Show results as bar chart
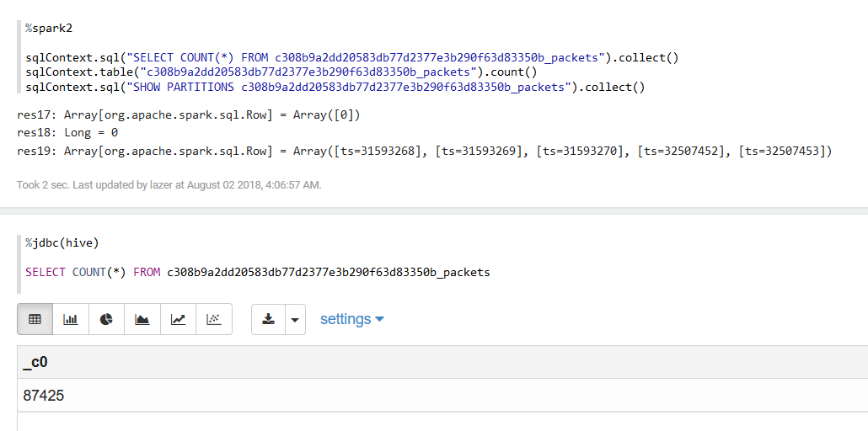Image resolution: width=868 pixels, height=431 pixels. click(71, 320)
